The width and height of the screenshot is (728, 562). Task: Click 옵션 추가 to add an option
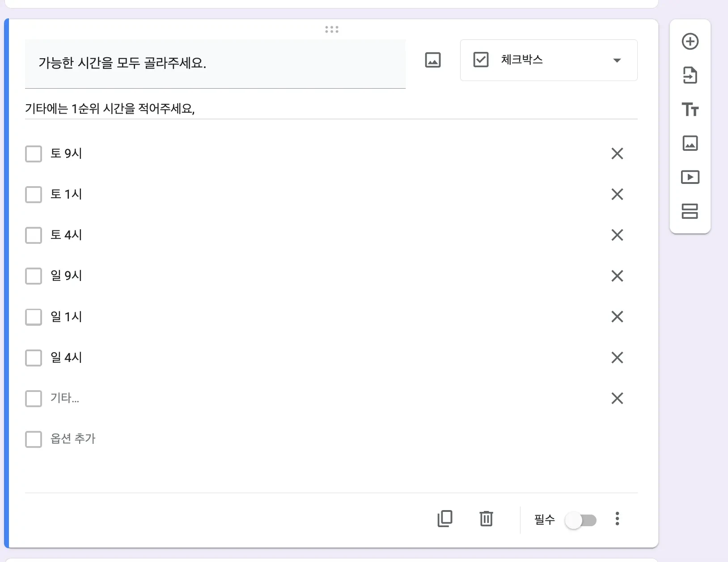point(73,439)
